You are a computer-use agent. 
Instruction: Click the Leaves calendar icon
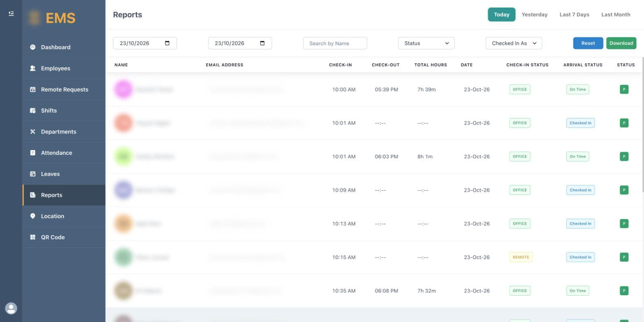33,174
